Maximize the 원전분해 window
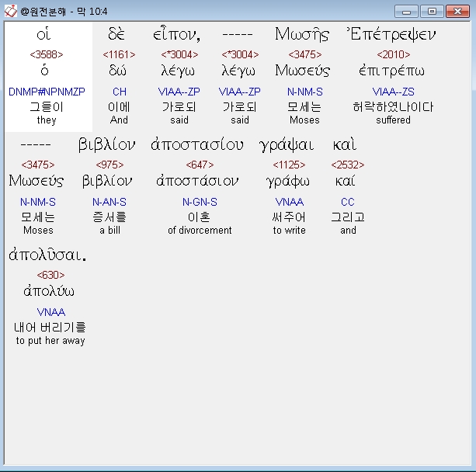 [x=432, y=12]
